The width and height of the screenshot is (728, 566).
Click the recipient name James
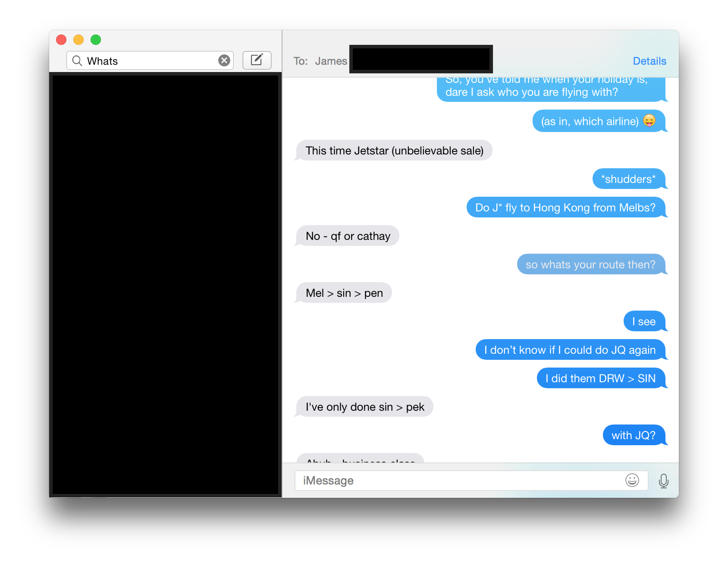pos(331,61)
